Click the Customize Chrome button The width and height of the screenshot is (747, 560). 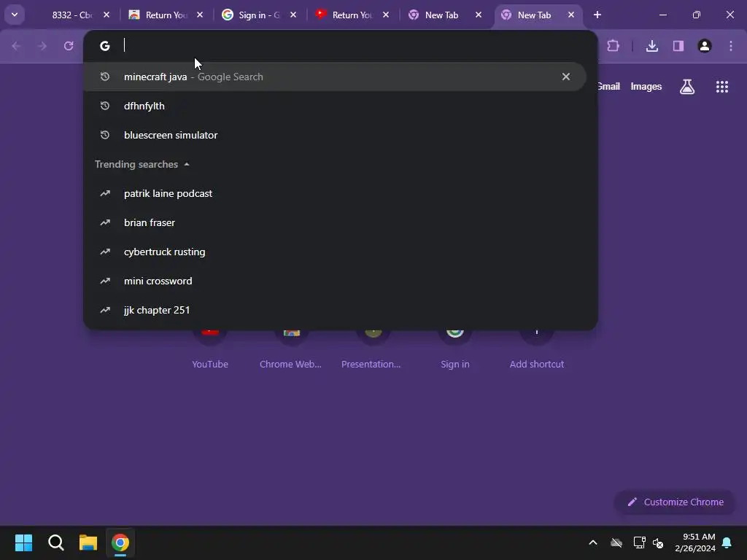tap(675, 502)
